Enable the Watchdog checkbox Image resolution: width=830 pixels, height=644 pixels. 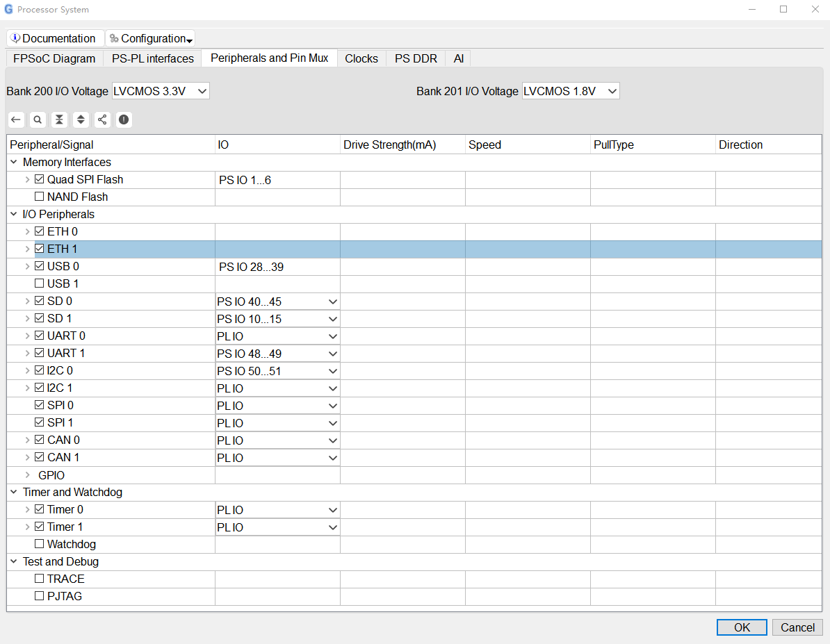39,543
